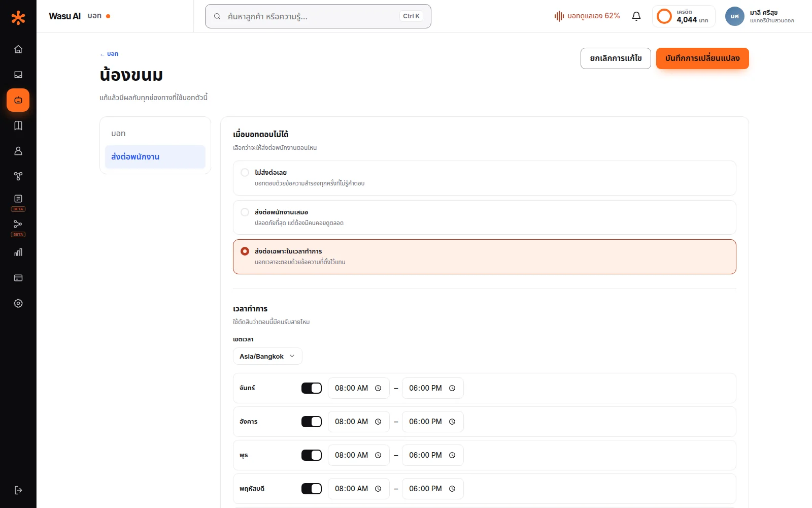Toggle the อังคาร working day switch

[x=312, y=422]
